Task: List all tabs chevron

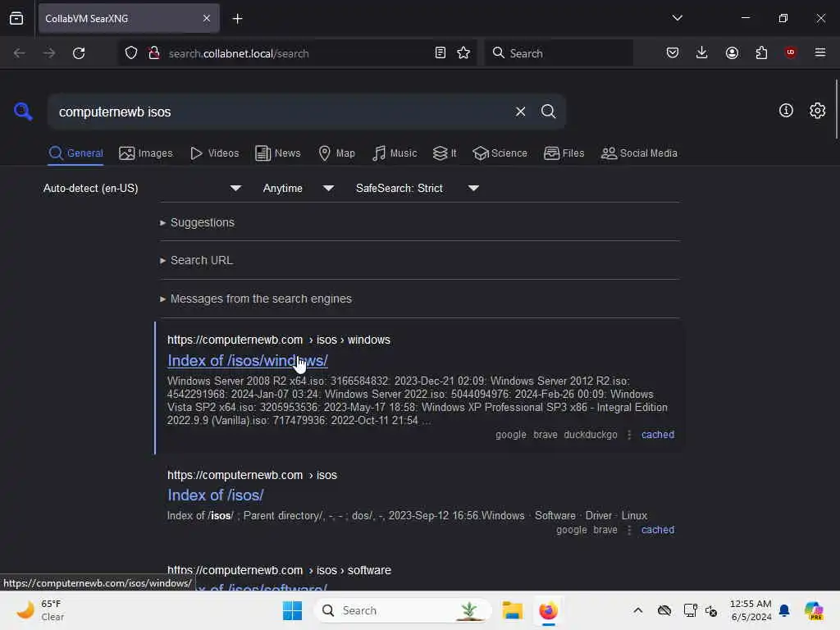Action: pyautogui.click(x=677, y=18)
